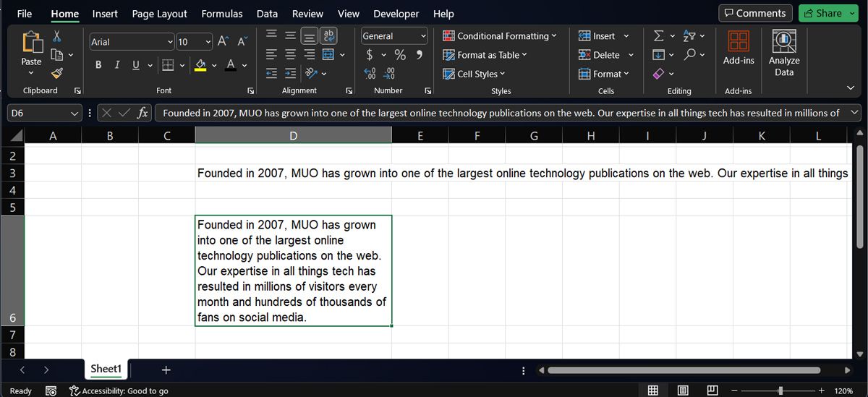Expand the General number format dropdown
Image resolution: width=868 pixels, height=397 pixels.
(x=424, y=36)
